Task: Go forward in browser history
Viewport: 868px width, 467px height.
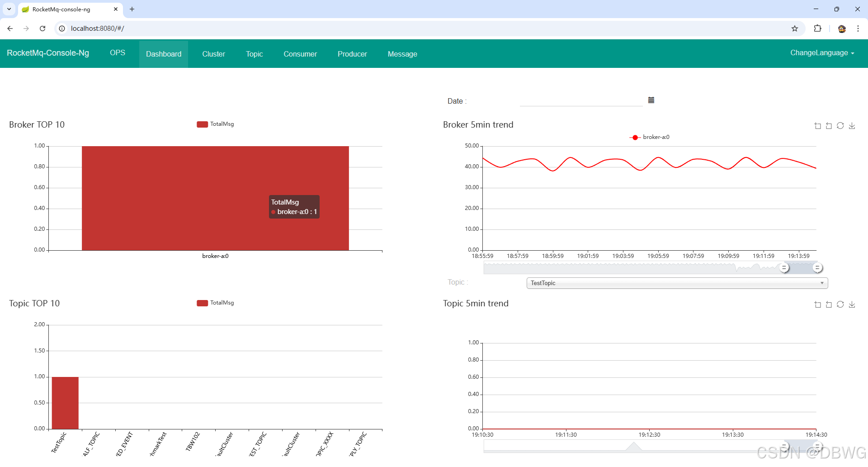Action: [26, 29]
